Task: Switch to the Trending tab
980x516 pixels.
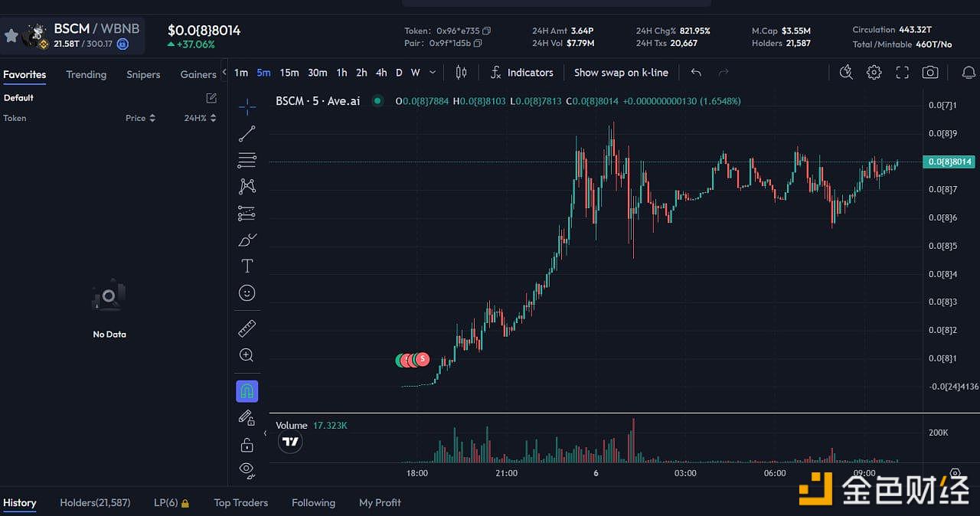Action: tap(86, 74)
